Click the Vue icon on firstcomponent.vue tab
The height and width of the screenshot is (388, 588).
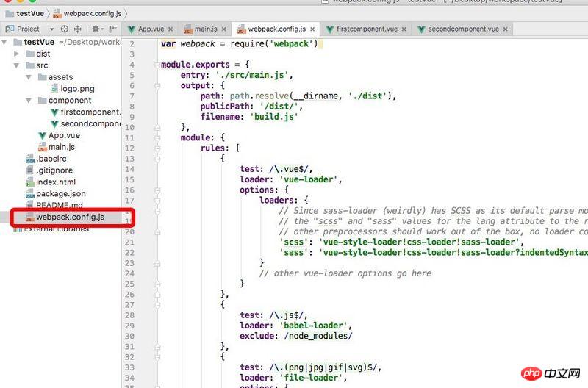tap(329, 29)
